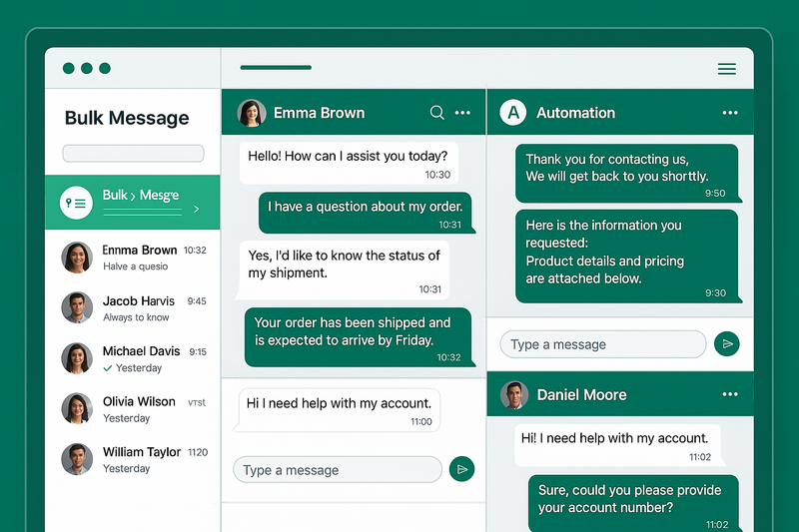Click the search icon in Emma Brown chat

click(436, 113)
